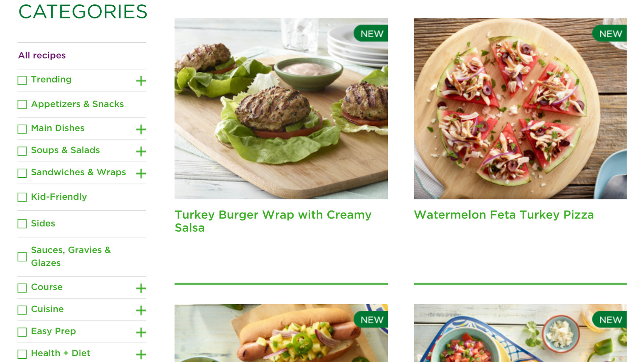Click the turkey burger wrap photo

[281, 109]
